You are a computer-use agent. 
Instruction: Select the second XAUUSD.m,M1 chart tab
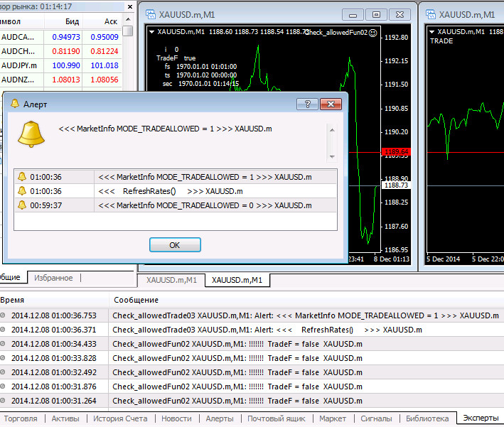pyautogui.click(x=237, y=280)
